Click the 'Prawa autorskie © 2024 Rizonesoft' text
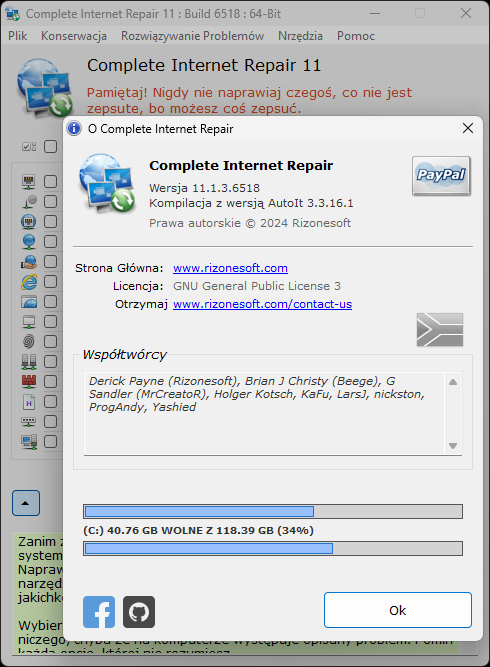This screenshot has width=490, height=667. pyautogui.click(x=250, y=223)
